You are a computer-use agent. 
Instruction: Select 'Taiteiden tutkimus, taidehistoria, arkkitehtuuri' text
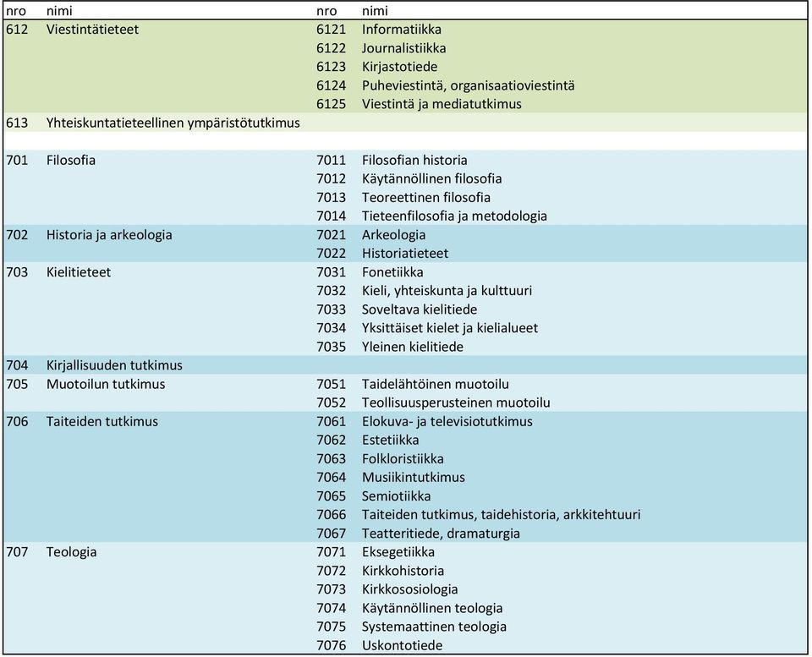coord(502,514)
